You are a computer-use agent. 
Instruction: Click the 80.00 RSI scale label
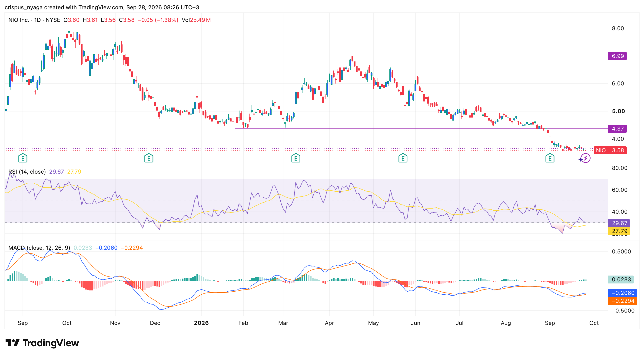(x=620, y=168)
